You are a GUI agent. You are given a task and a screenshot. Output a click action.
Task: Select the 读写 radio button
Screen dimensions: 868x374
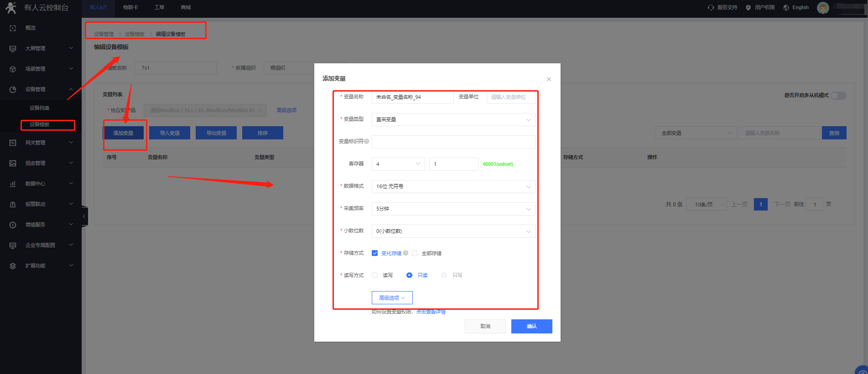coord(375,275)
